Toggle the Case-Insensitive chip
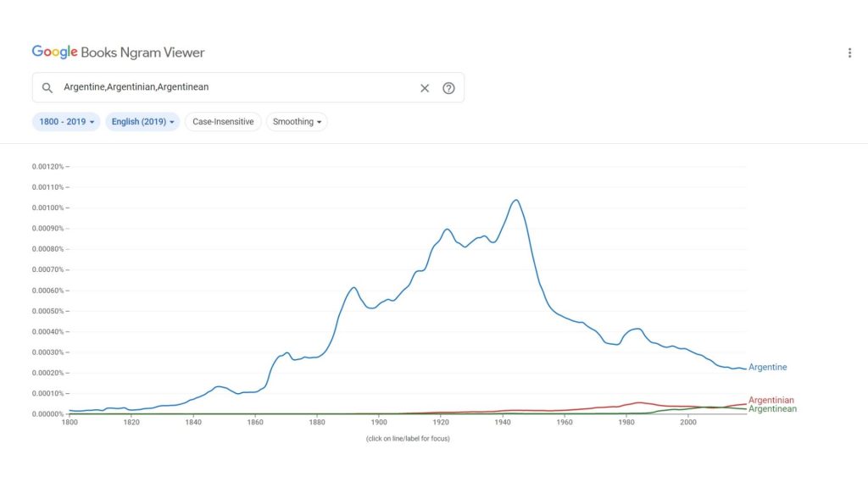This screenshot has height=488, width=868. click(223, 122)
